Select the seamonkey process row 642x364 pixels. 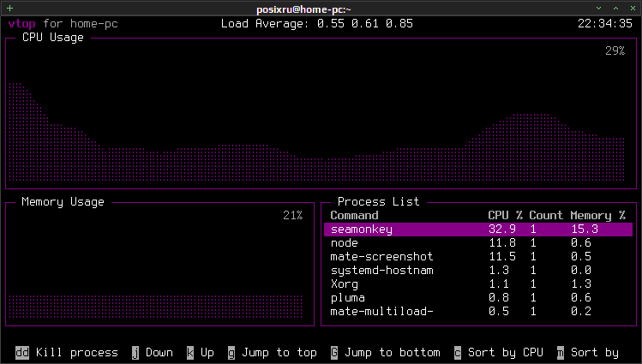[478, 230]
